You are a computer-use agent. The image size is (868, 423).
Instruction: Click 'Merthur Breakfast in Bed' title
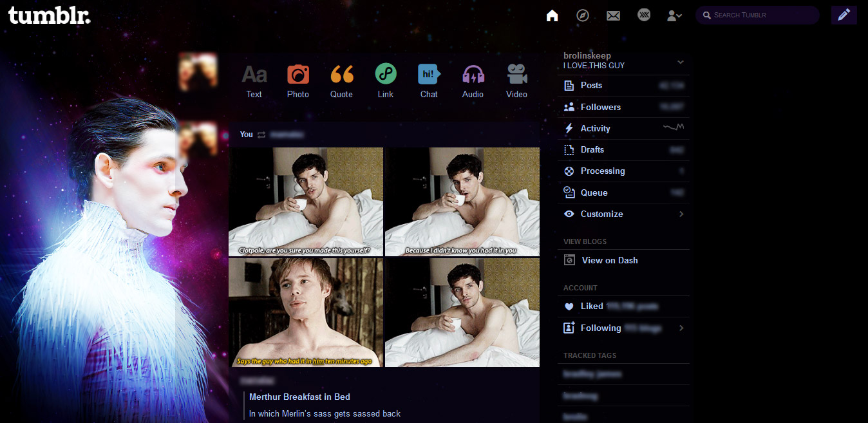(x=299, y=397)
